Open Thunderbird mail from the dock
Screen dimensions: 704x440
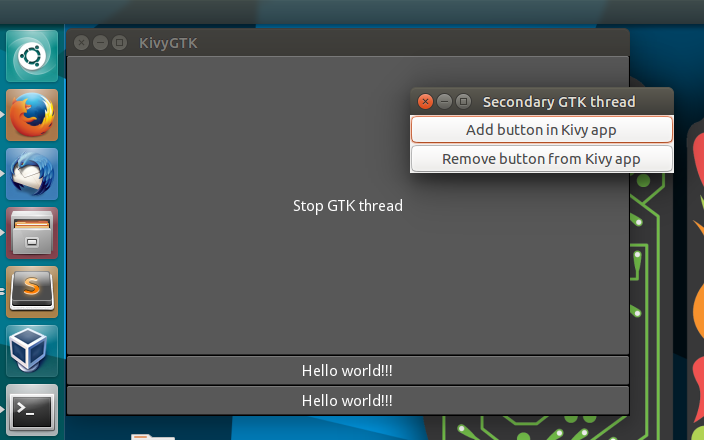pyautogui.click(x=32, y=174)
